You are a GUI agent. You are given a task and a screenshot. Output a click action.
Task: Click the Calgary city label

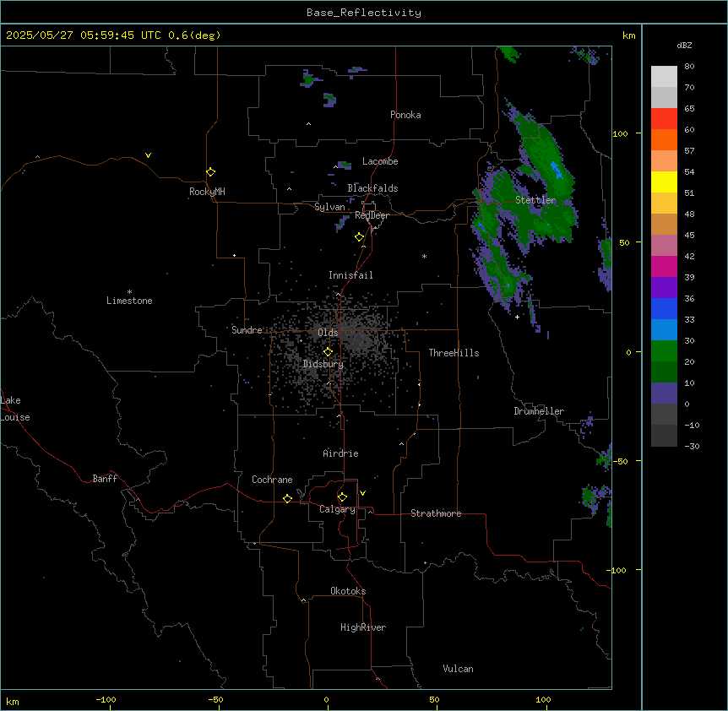(337, 509)
